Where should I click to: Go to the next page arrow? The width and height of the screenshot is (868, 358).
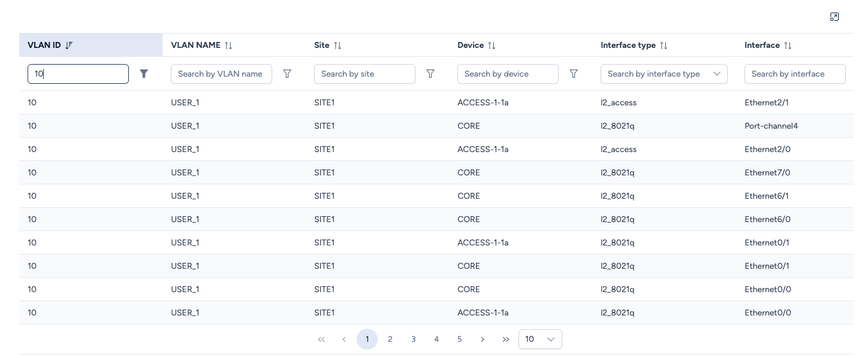coord(483,339)
